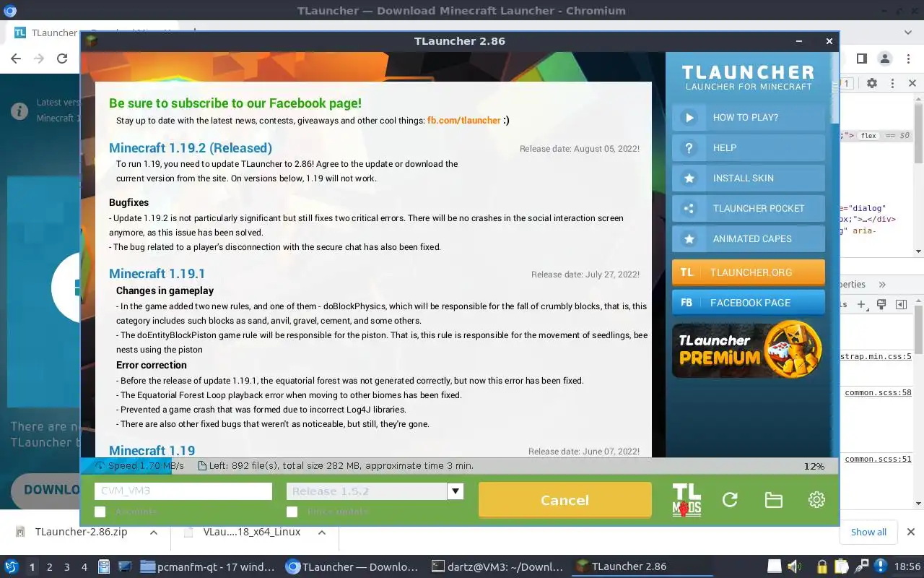Click new style rule plus icon in DevTools
The image size is (924, 578).
[x=860, y=305]
